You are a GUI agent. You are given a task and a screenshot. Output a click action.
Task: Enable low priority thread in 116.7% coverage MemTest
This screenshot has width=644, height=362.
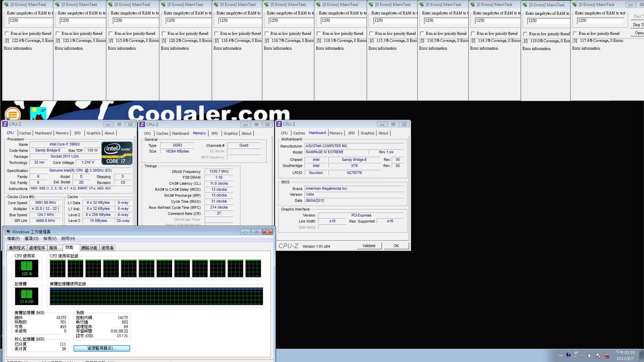click(267, 34)
